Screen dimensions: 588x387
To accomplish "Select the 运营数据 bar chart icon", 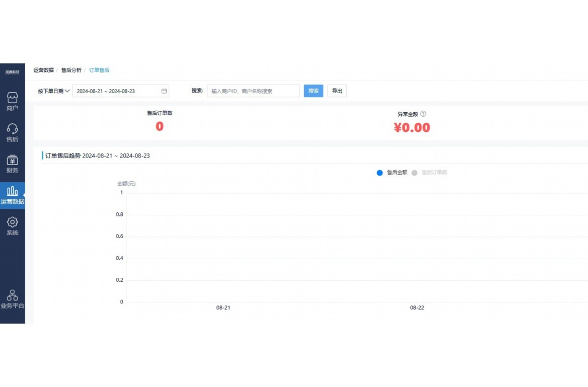I will click(x=12, y=195).
